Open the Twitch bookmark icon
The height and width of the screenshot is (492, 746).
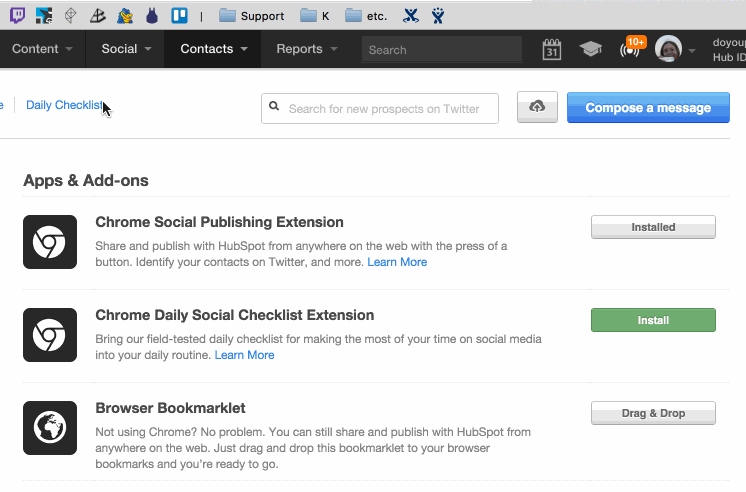pyautogui.click(x=18, y=16)
